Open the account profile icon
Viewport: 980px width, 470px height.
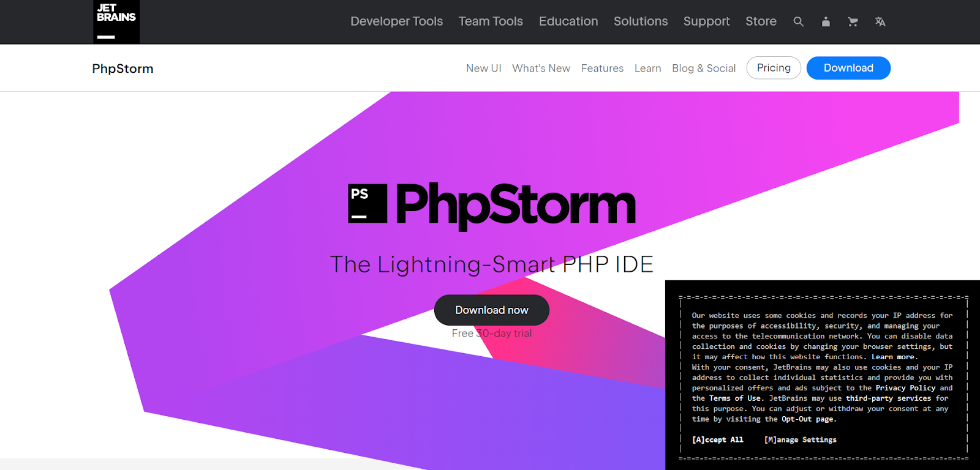click(x=826, y=22)
